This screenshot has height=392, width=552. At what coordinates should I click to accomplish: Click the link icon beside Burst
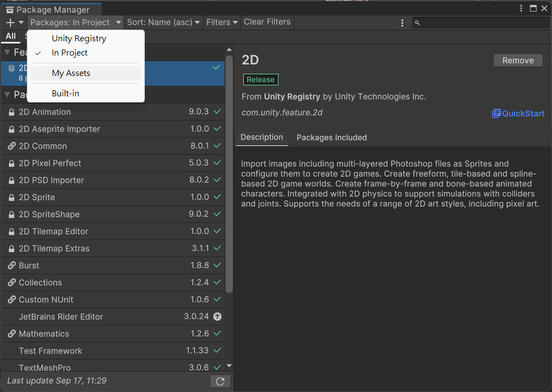click(x=12, y=265)
